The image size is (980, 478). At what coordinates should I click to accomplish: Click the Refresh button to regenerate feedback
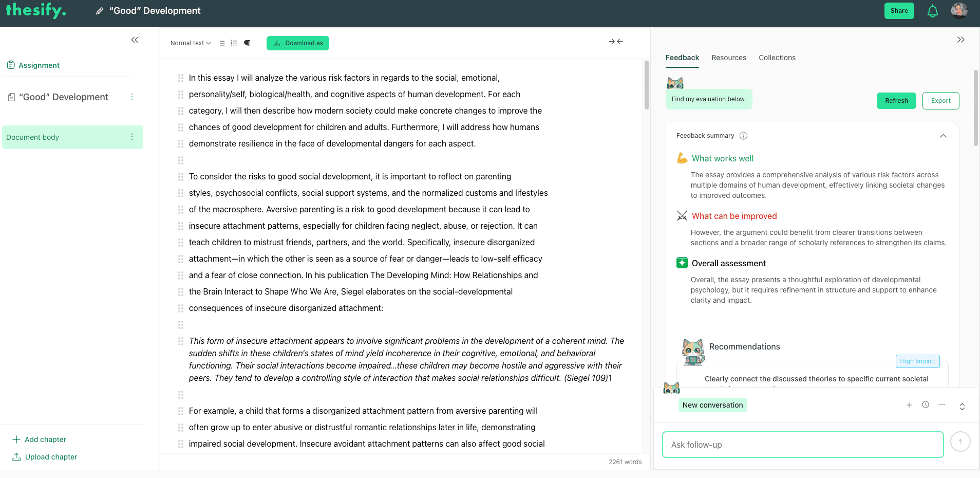(x=896, y=100)
